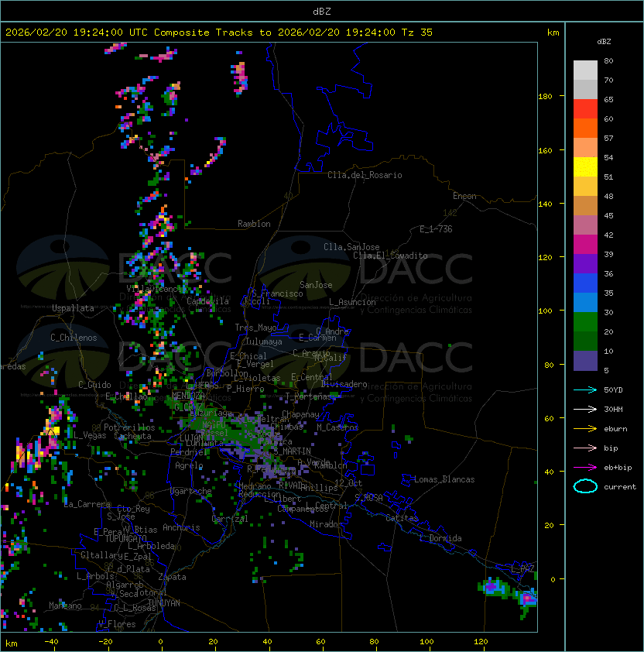Click the 'Zapata' map label
Viewport: 644px width, 652px height.
[x=172, y=577]
